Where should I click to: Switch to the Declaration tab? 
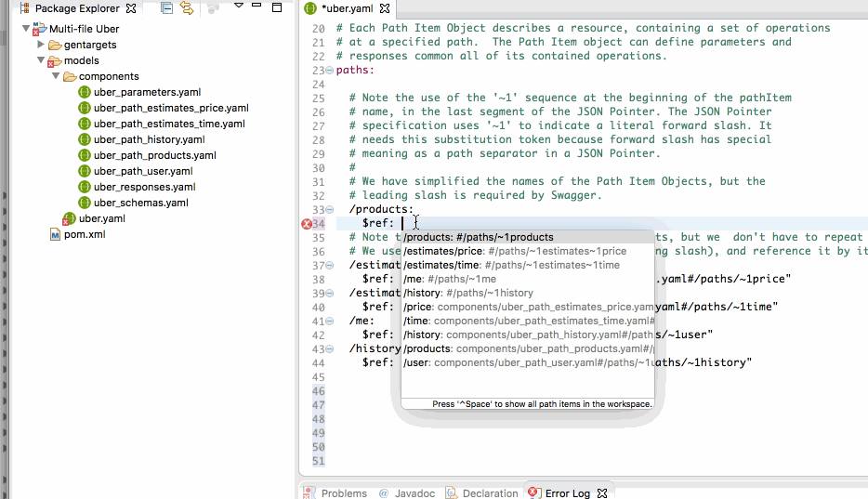[x=490, y=492]
